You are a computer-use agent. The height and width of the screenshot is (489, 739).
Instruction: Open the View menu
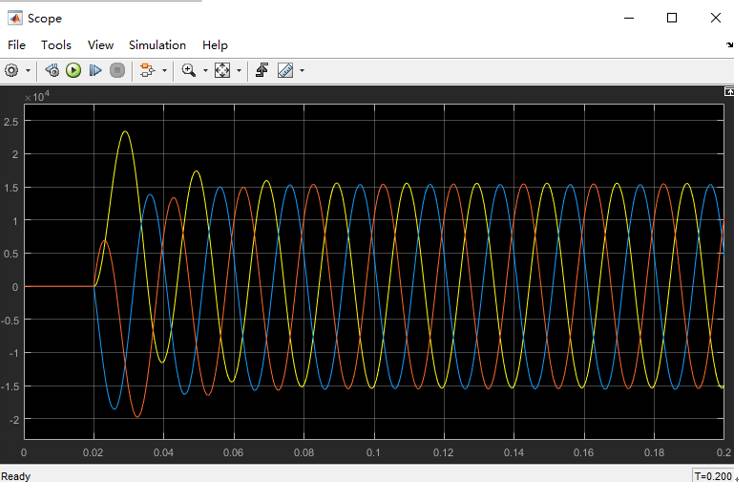pyautogui.click(x=100, y=45)
